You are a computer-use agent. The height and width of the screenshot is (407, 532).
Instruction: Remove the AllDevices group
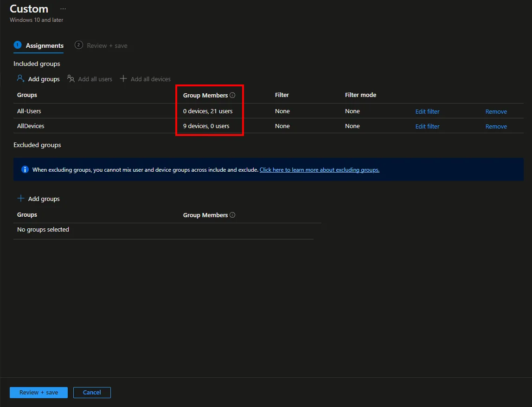[x=496, y=126]
